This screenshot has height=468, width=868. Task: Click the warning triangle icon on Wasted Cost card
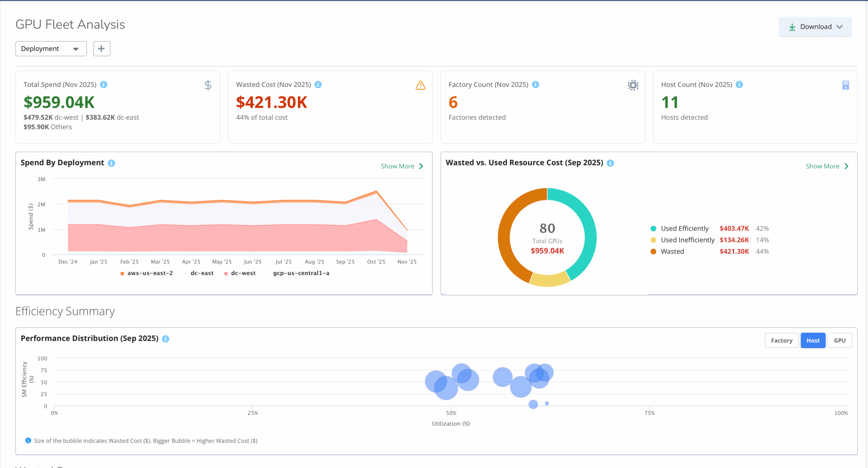(x=420, y=85)
